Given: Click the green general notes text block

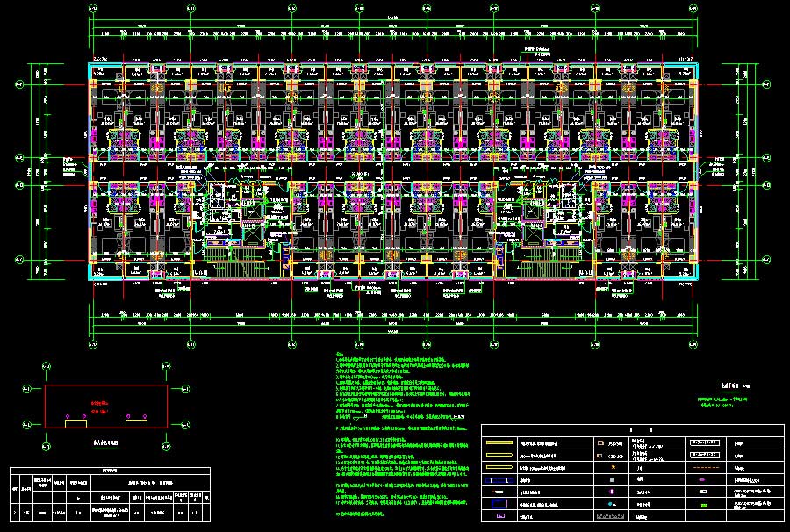Looking at the screenshot, I should pyautogui.click(x=402, y=435).
